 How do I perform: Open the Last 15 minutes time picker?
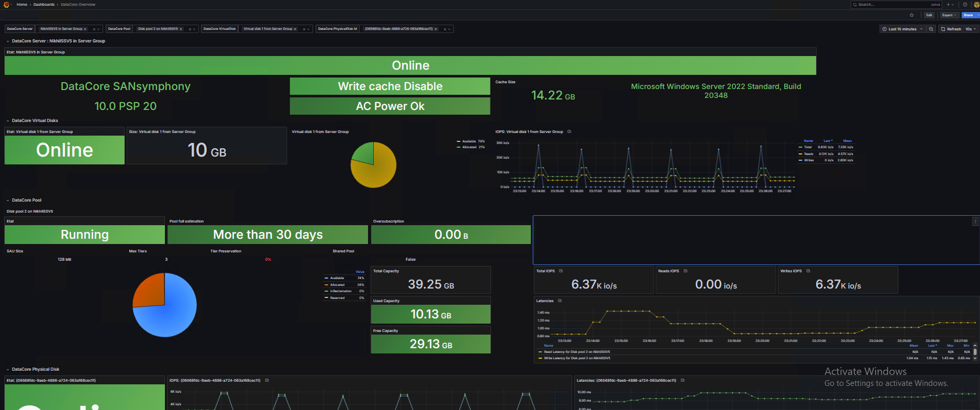tap(903, 29)
